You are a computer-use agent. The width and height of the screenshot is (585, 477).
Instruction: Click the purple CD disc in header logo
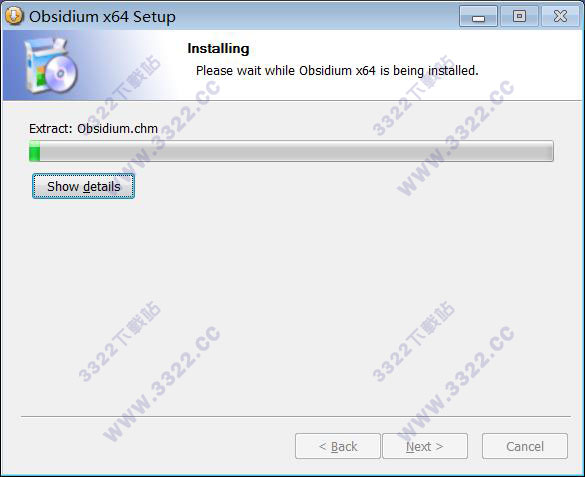point(61,73)
